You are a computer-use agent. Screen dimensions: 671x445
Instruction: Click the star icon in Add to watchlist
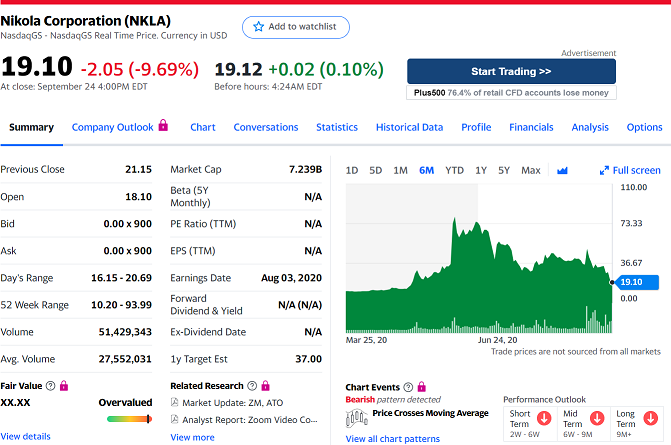(x=258, y=27)
